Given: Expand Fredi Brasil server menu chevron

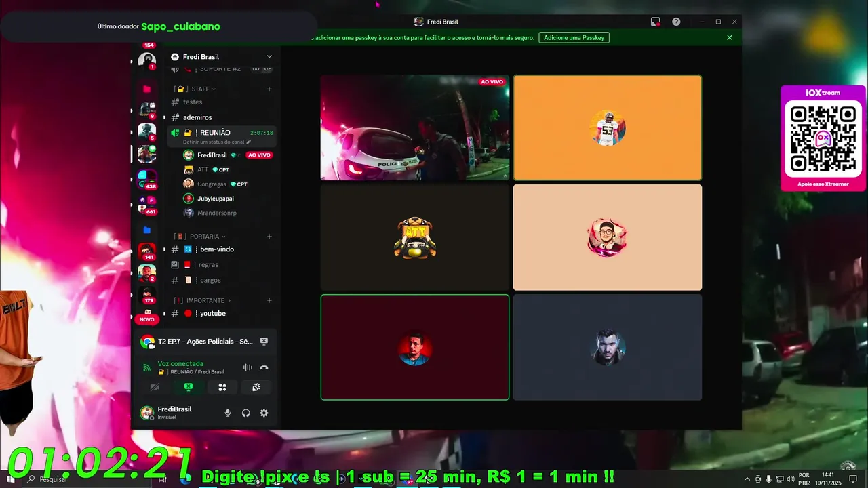Looking at the screenshot, I should pyautogui.click(x=269, y=56).
